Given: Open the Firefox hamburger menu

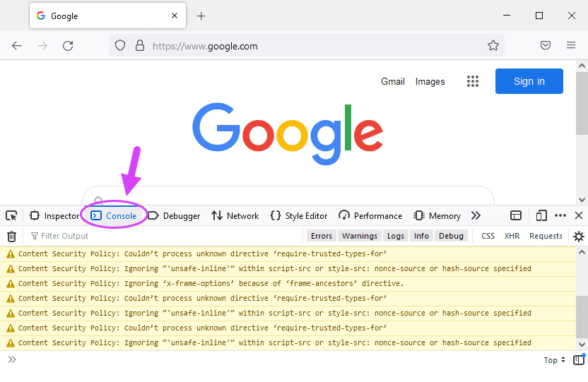Looking at the screenshot, I should click(571, 45).
